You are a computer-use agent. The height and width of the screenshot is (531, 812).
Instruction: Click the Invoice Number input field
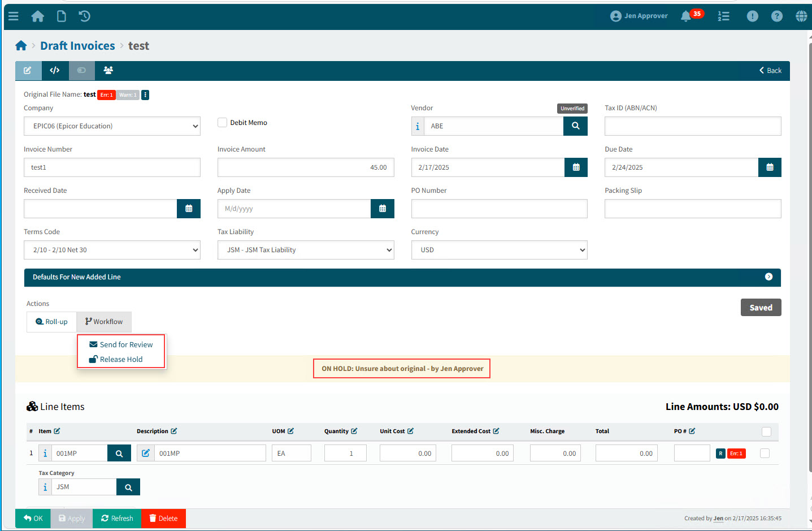pyautogui.click(x=112, y=167)
